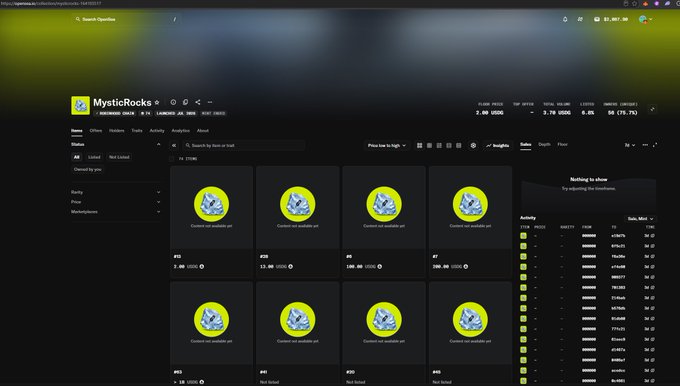This screenshot has width=680, height=386.
Task: Open the notifications bell icon
Action: coord(565,19)
